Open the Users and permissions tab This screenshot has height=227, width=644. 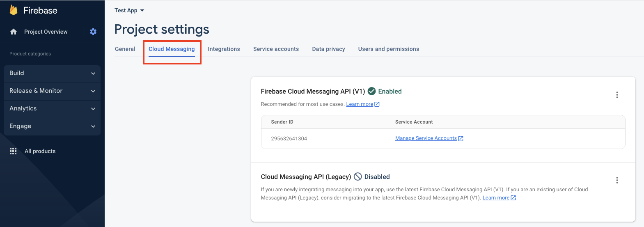click(x=388, y=49)
